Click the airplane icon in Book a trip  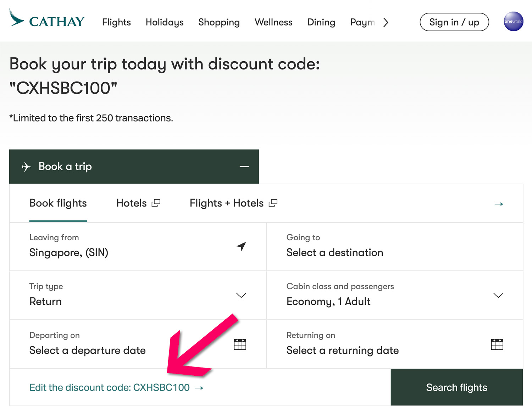point(26,167)
